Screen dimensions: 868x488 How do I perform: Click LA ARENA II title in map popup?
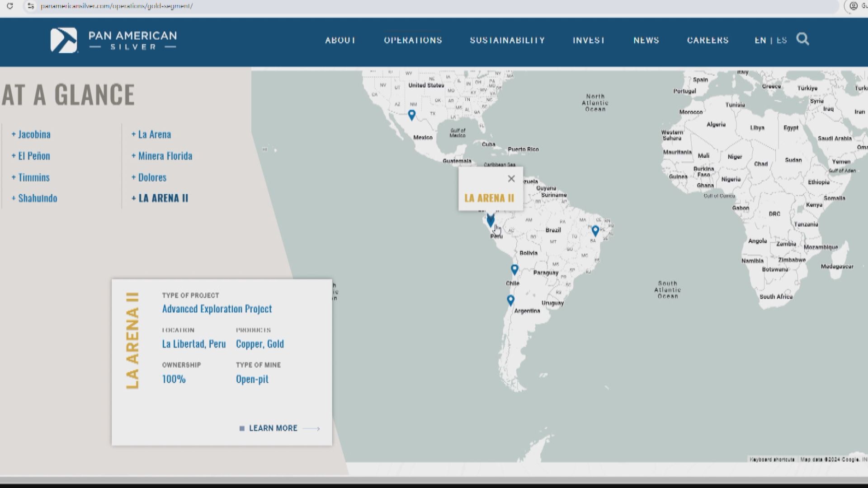[489, 198]
